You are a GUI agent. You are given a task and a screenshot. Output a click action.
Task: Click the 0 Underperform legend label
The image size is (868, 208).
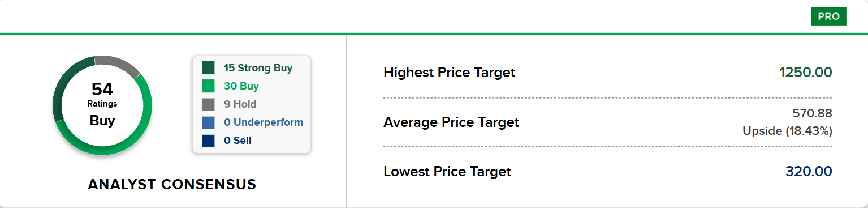click(x=263, y=122)
